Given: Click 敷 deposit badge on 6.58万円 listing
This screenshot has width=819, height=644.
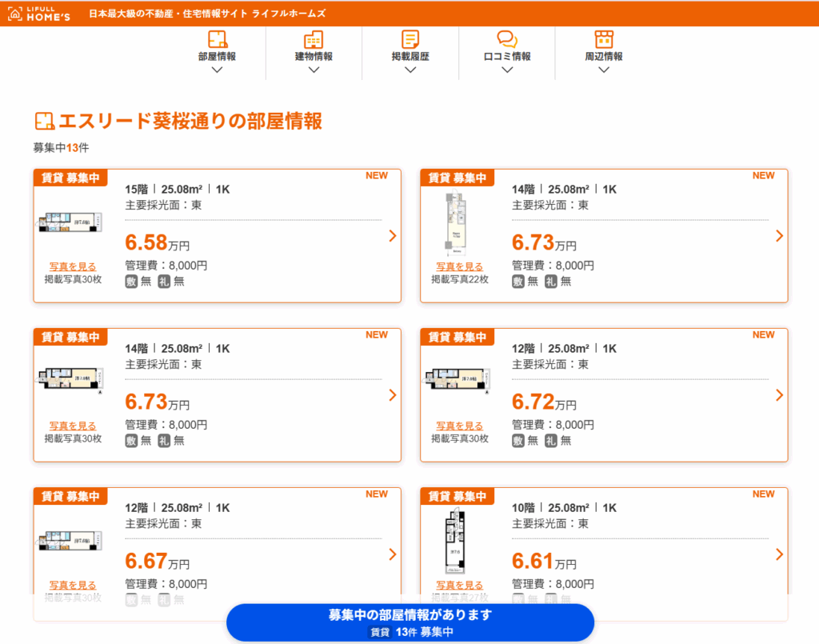Looking at the screenshot, I should (131, 282).
